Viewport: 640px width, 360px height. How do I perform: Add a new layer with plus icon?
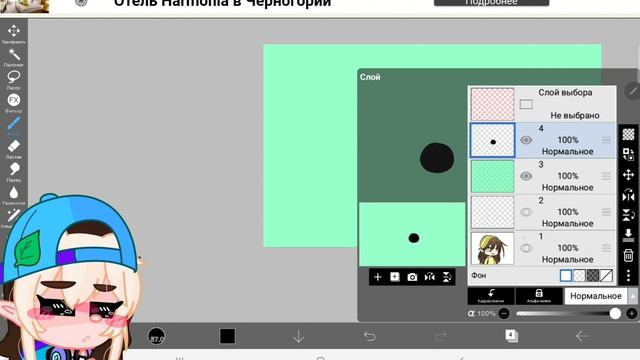pyautogui.click(x=378, y=277)
